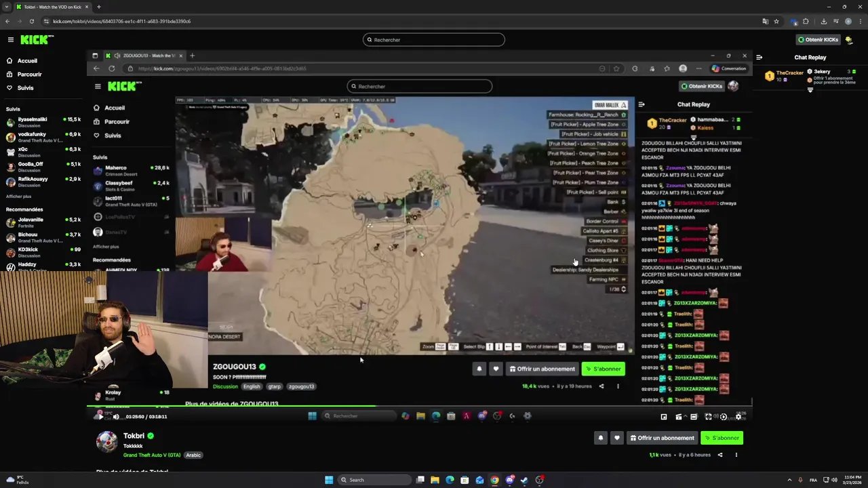Open GooBa_Off channel in followed list
This screenshot has height=488, width=868.
point(43,167)
